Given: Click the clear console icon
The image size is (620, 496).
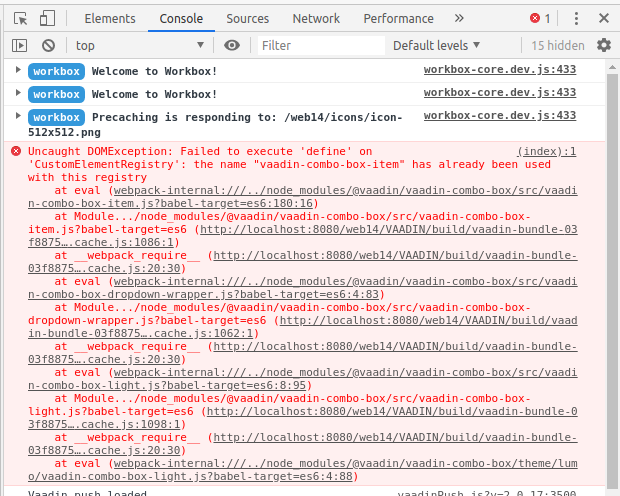Looking at the screenshot, I should click(48, 45).
